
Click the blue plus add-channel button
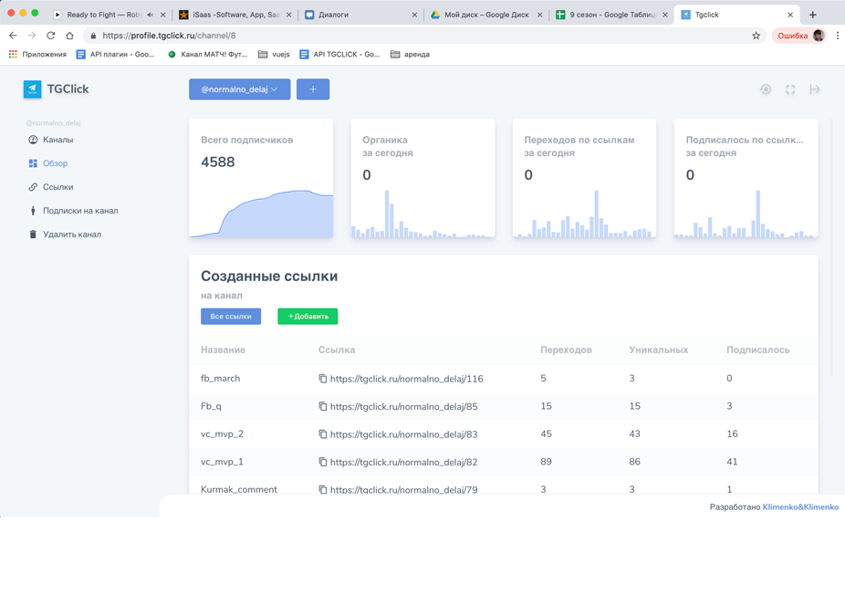coord(312,89)
